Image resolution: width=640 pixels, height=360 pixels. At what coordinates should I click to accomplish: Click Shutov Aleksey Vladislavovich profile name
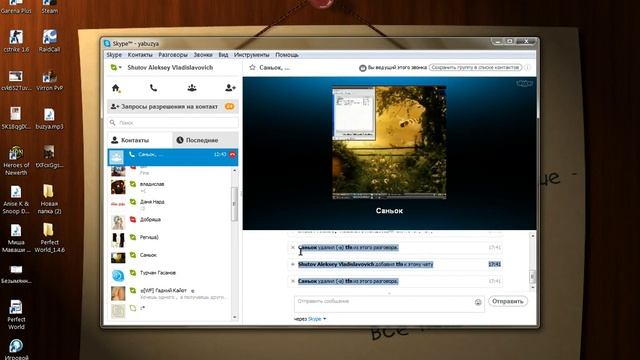tap(170, 67)
